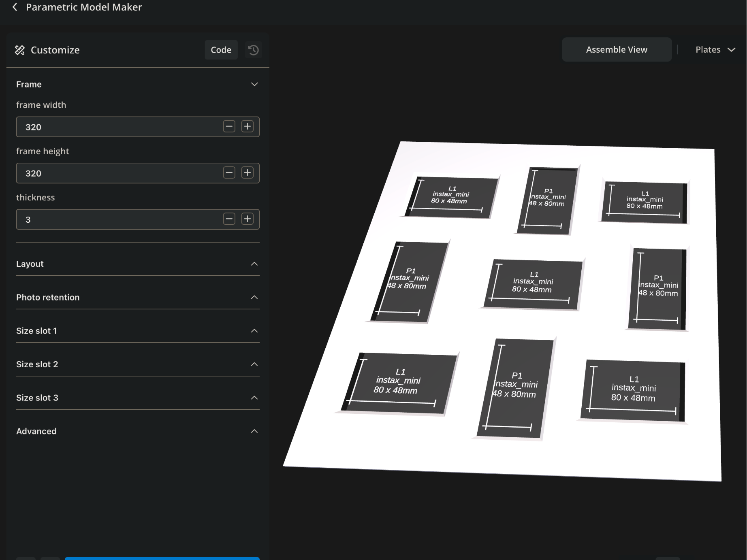Expand the Size slot 2 section
Screen dimensions: 747x560
138,364
